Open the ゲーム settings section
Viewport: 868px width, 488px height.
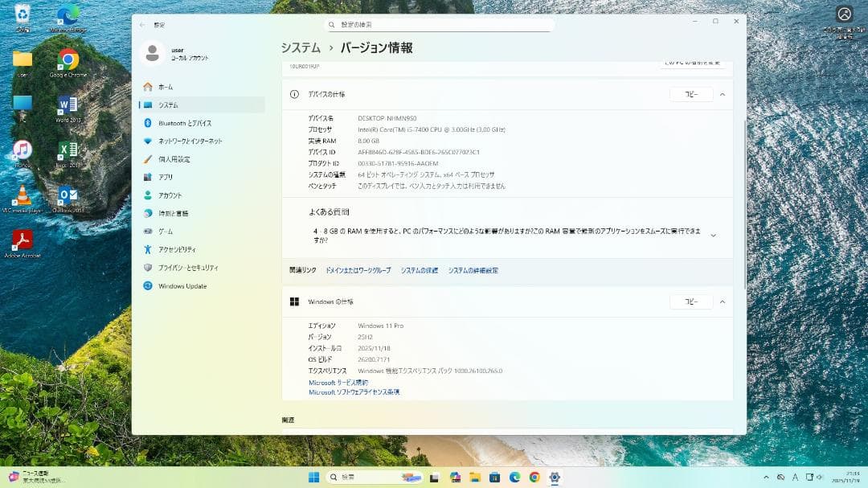pos(166,231)
